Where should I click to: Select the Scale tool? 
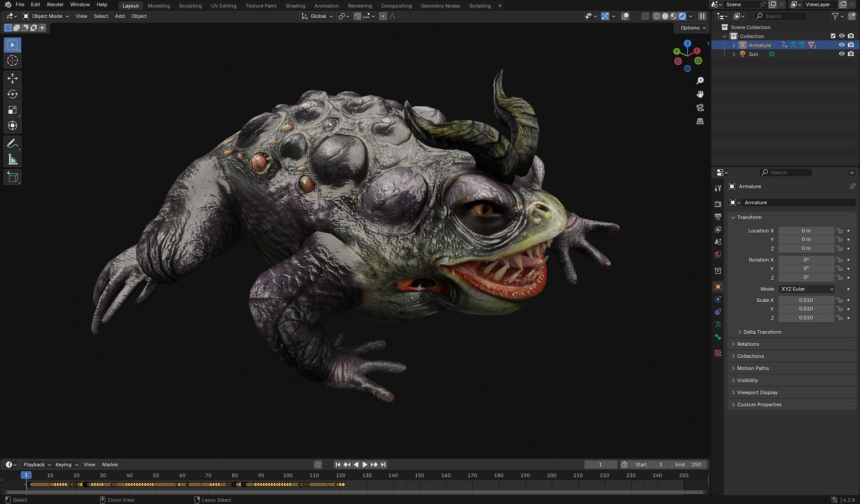tap(13, 110)
